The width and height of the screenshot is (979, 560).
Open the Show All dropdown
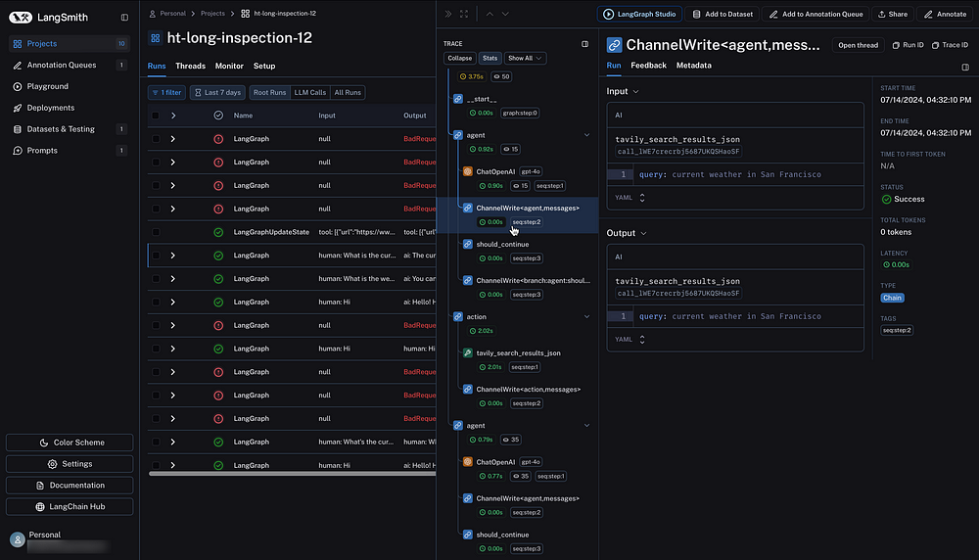525,58
